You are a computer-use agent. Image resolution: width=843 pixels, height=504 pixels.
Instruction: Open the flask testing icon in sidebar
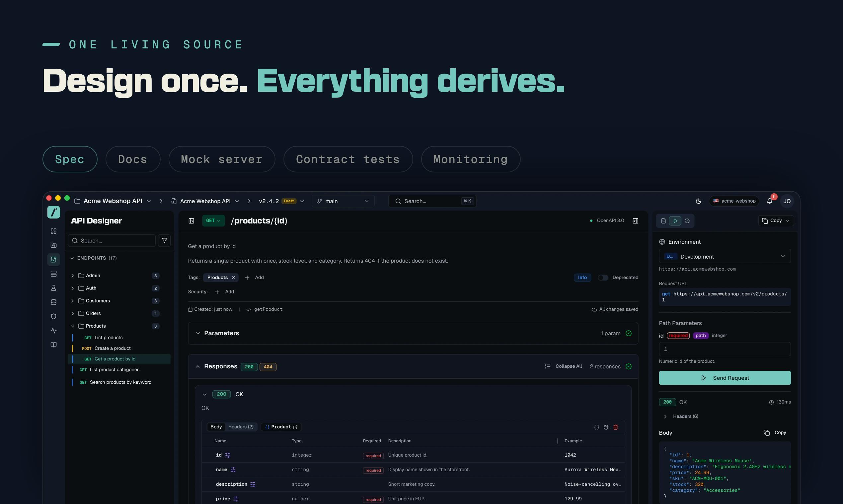(x=53, y=288)
